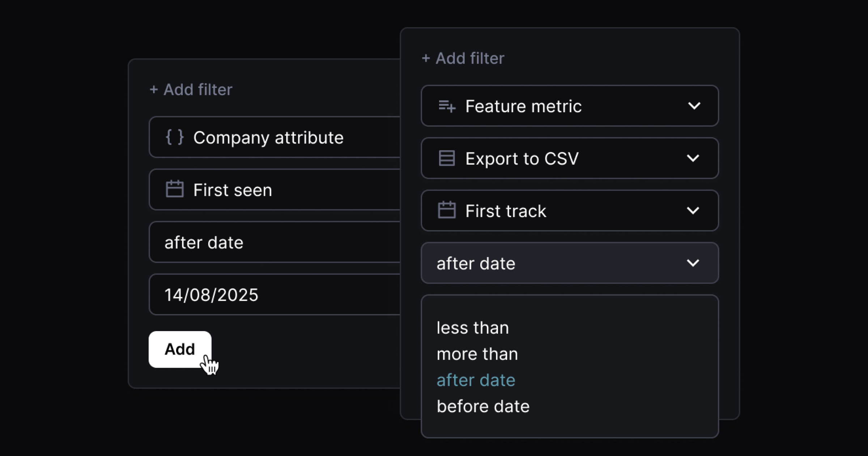868x456 pixels.
Task: Expand the Feature metric dropdown chevron
Action: pos(694,106)
